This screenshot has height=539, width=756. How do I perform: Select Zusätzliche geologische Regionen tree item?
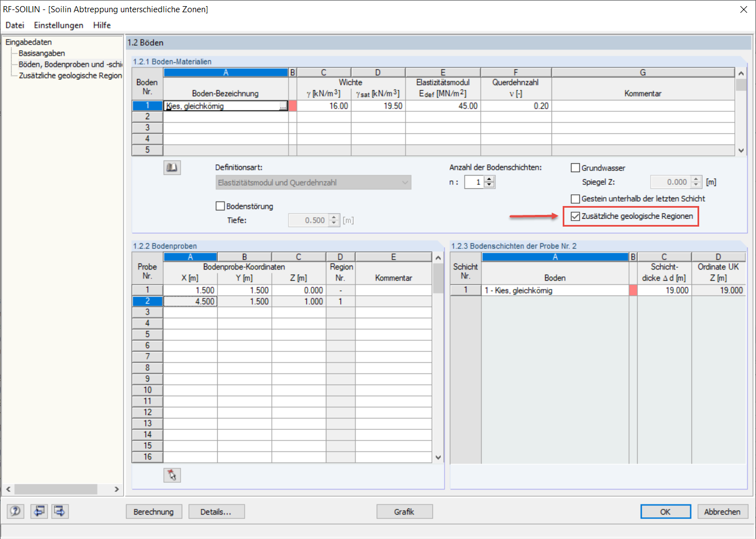tap(70, 76)
